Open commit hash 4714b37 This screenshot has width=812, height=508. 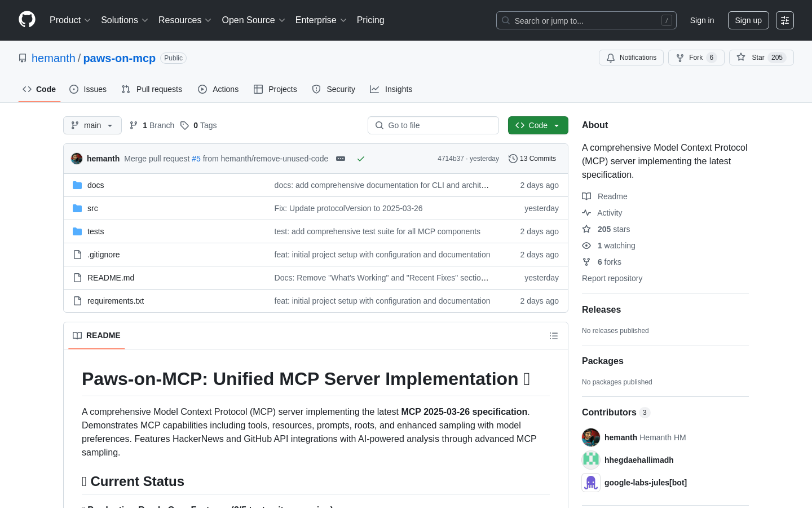(451, 159)
